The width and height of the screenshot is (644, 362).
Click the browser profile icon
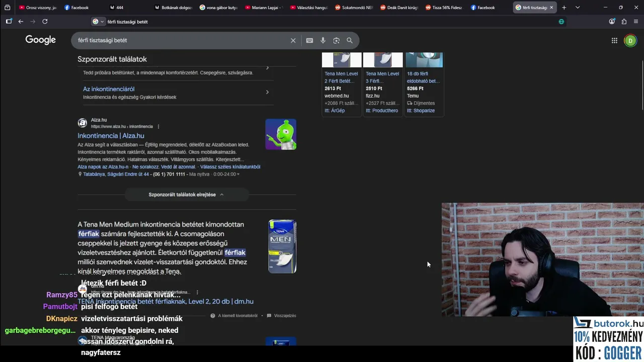612,22
